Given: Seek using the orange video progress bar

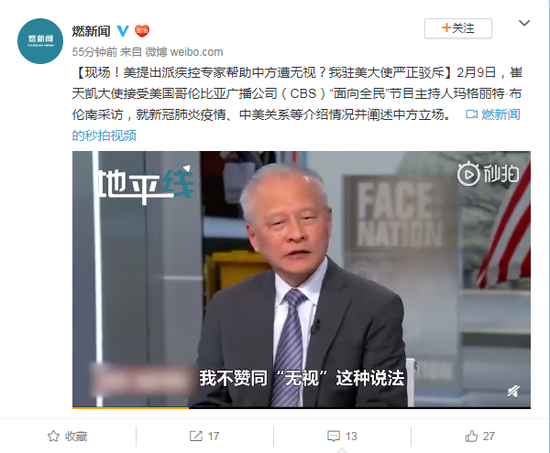Looking at the screenshot, I should pos(301,408).
